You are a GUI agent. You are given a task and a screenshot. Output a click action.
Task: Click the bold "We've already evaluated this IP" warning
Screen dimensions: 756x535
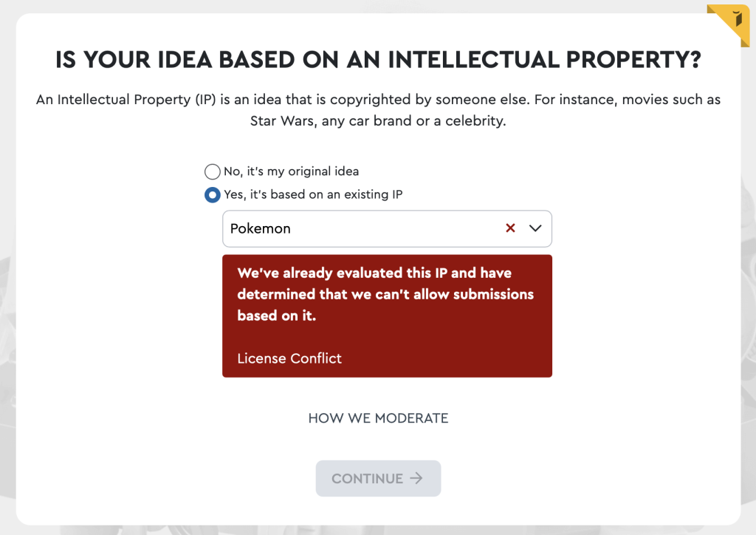374,273
